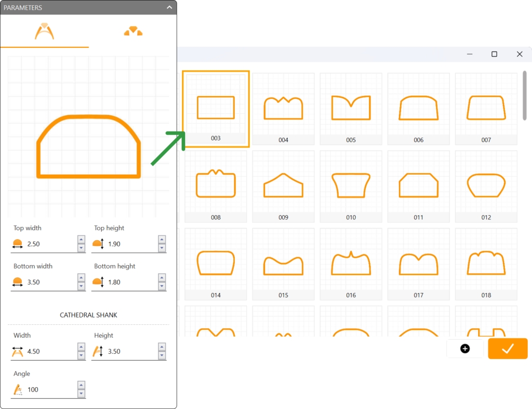532x409 pixels.
Task: Choose profile shape 016 spiked crown
Action: point(351,263)
